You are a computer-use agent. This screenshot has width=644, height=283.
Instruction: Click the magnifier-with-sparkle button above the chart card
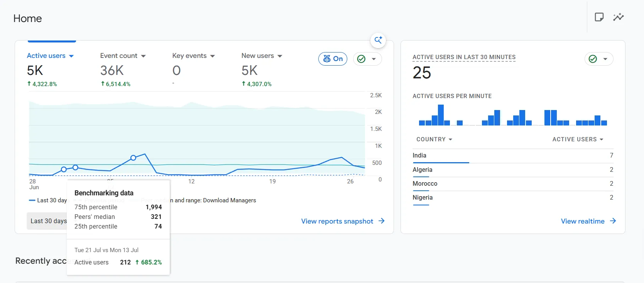[x=378, y=40]
